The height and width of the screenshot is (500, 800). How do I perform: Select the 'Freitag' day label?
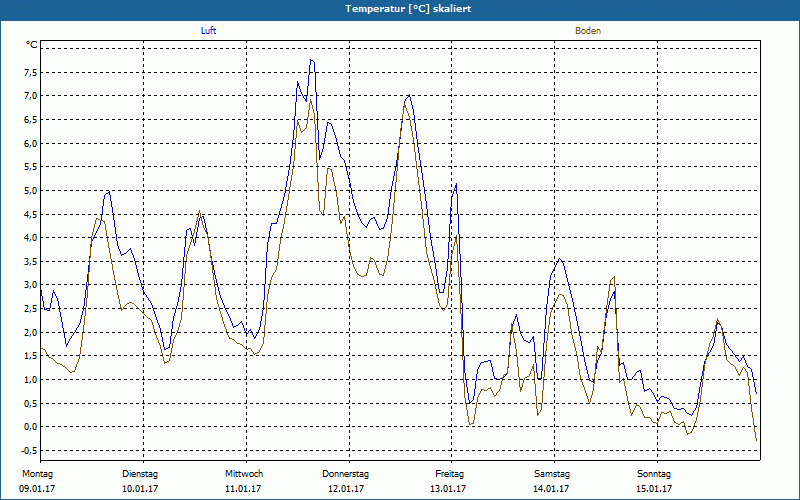pos(449,474)
